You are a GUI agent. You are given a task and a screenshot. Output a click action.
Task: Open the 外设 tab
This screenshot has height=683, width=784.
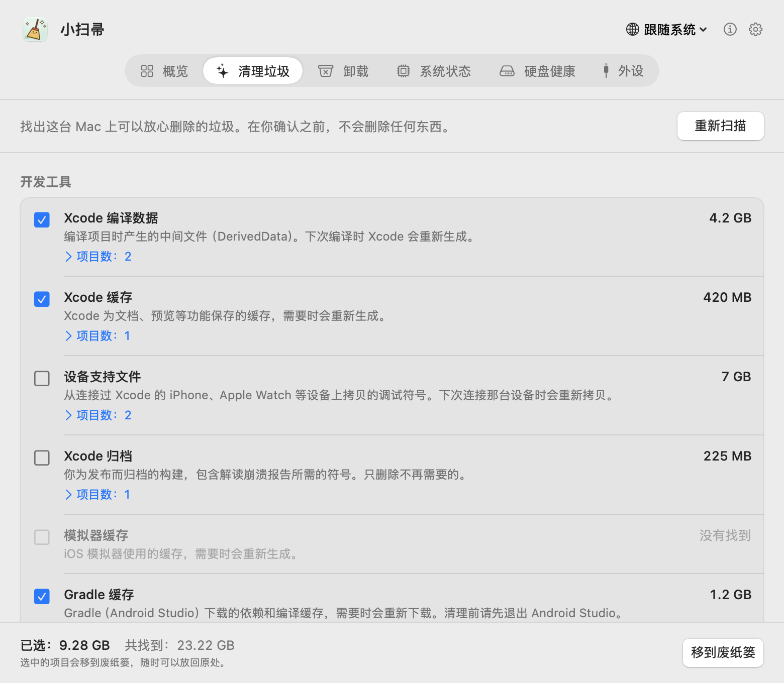click(623, 71)
